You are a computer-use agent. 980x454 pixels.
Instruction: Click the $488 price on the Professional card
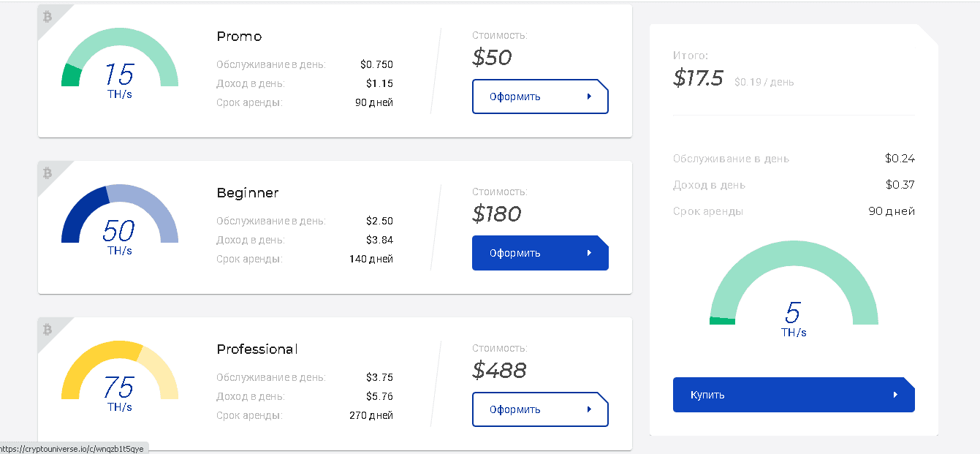click(x=499, y=370)
